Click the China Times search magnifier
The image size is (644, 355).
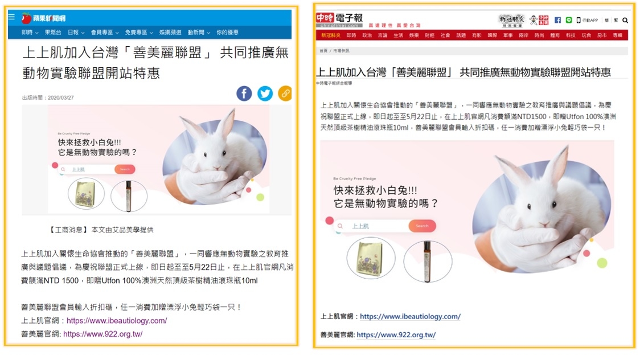coord(625,20)
